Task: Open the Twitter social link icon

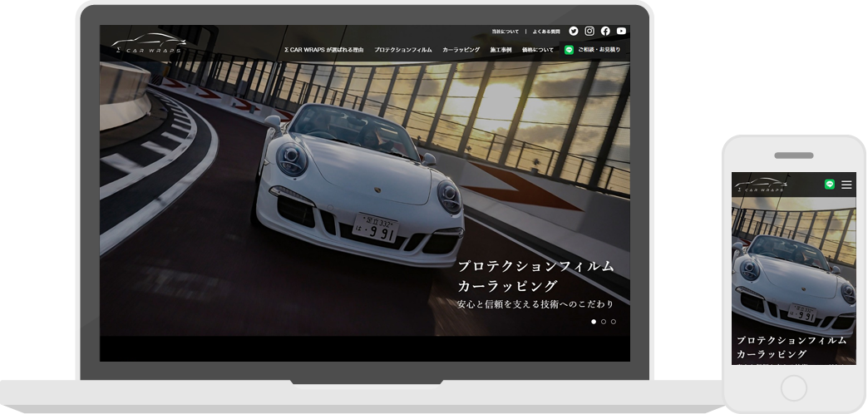Action: (x=574, y=32)
